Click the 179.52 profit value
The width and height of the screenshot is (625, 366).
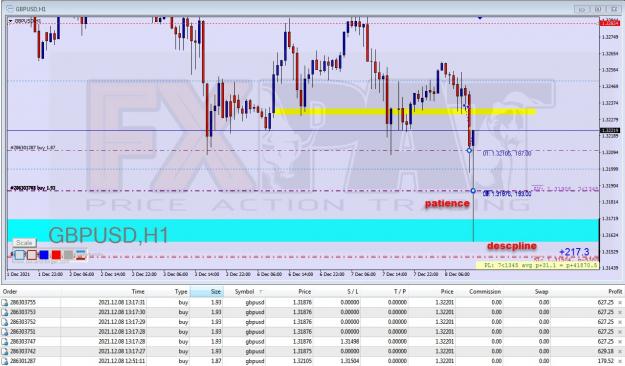605,361
